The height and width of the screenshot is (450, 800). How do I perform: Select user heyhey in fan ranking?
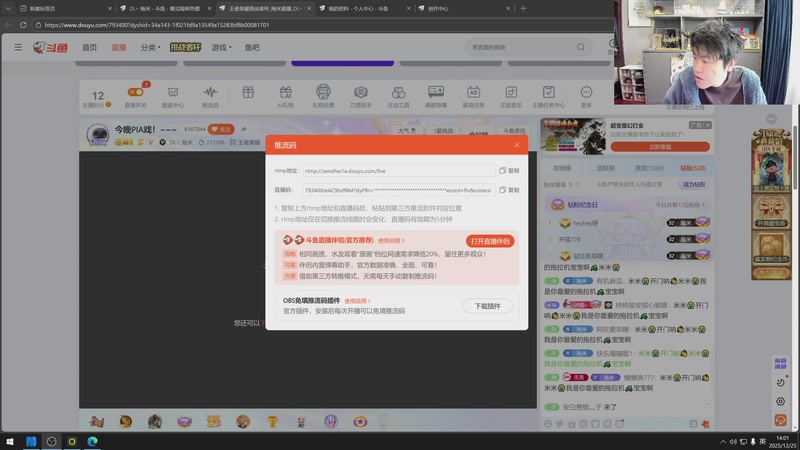(x=585, y=223)
